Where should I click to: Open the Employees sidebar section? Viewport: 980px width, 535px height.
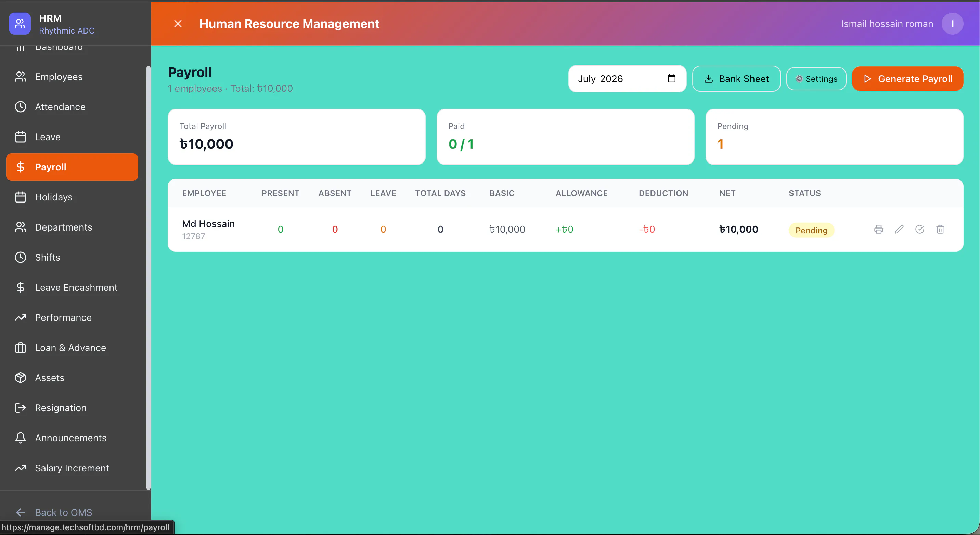point(72,77)
